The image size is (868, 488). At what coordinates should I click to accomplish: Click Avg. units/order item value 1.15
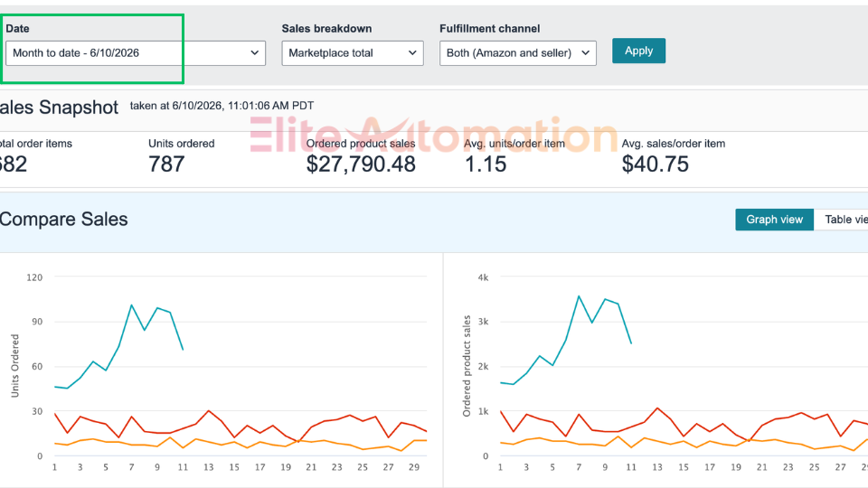[x=486, y=164]
